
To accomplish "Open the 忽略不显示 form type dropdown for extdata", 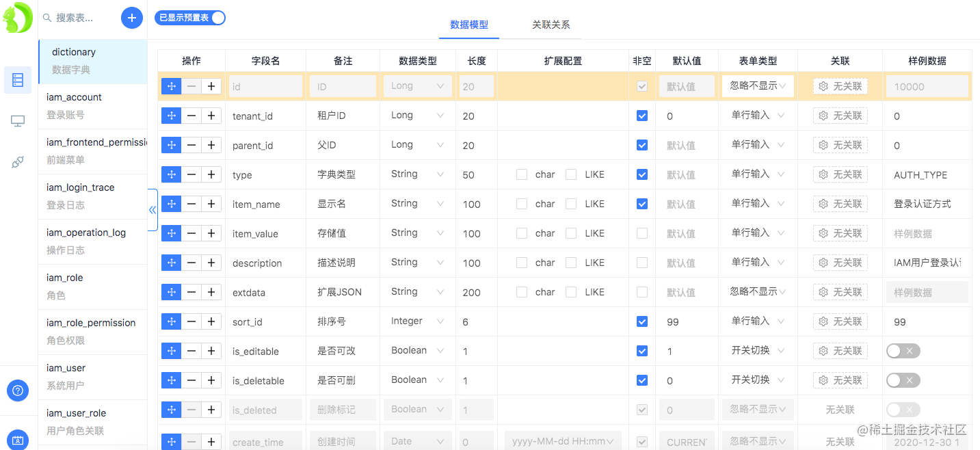I will point(758,292).
